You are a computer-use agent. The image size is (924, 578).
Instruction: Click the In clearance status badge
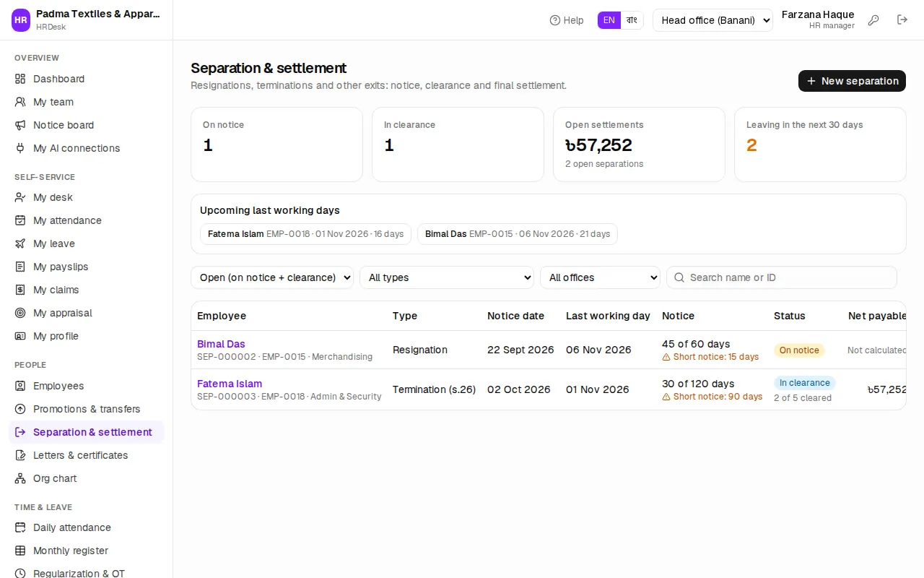805,383
